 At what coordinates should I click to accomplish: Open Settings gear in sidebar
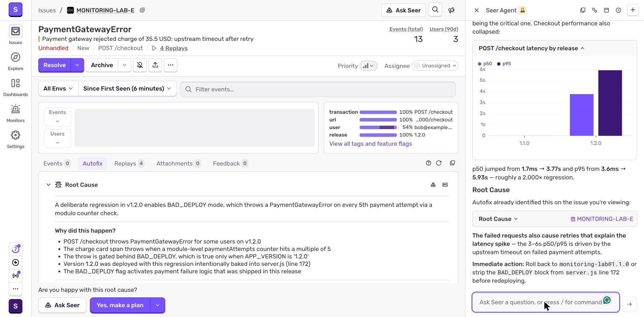coord(15,139)
